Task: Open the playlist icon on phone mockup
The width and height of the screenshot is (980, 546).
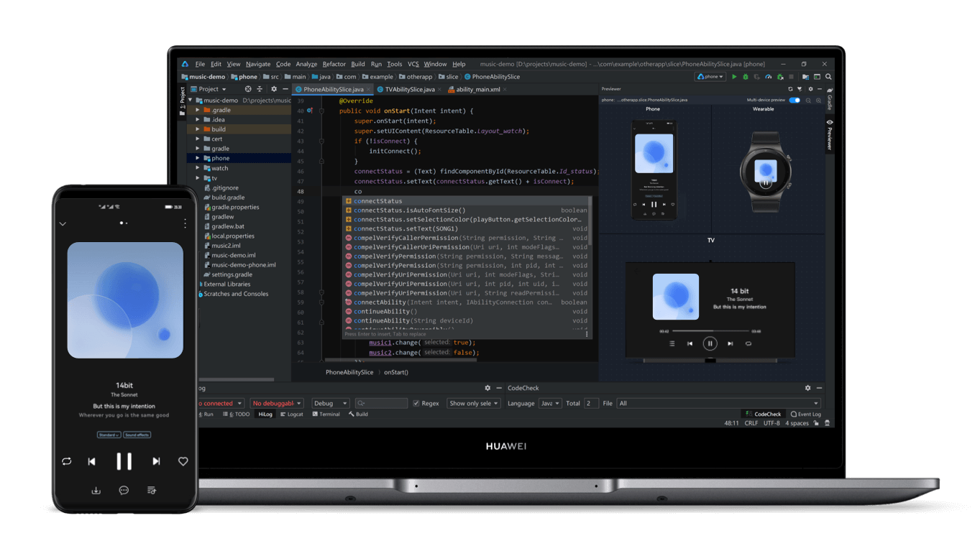Action: [x=151, y=490]
